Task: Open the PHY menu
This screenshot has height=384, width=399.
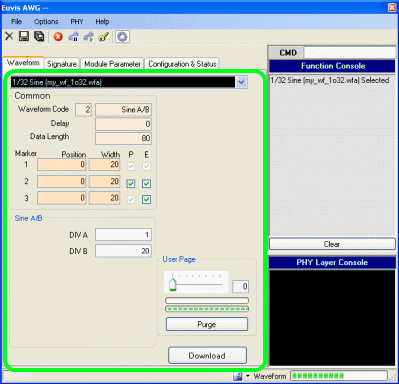Action: tap(77, 22)
